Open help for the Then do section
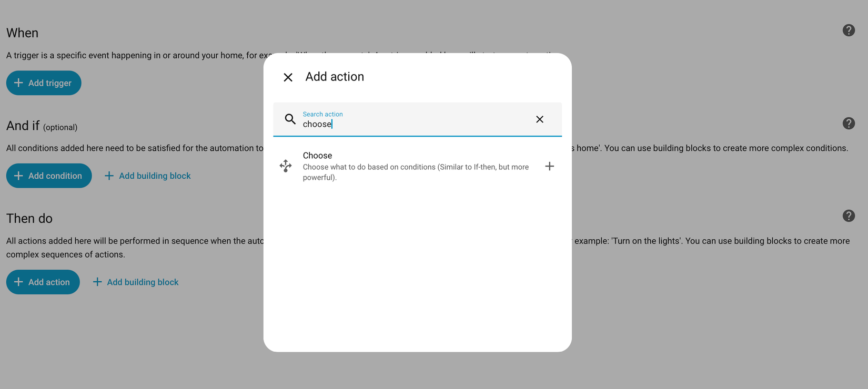Image resolution: width=868 pixels, height=389 pixels. (x=849, y=216)
